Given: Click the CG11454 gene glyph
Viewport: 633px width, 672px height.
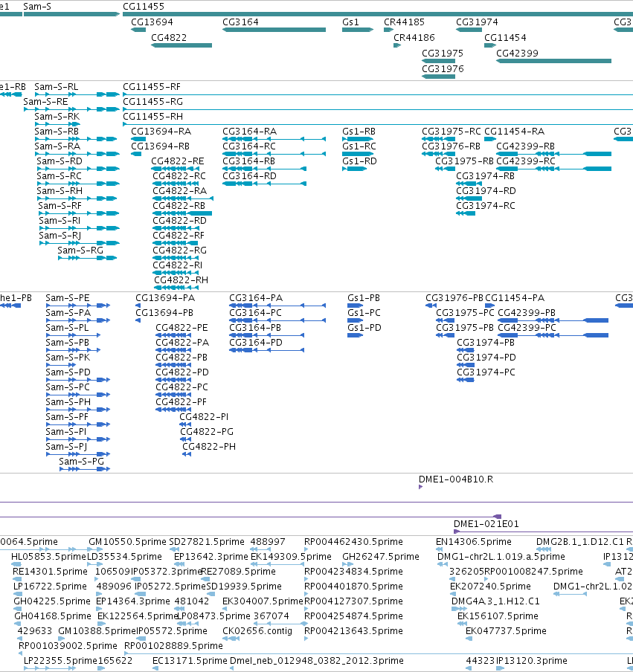Looking at the screenshot, I should (489, 45).
